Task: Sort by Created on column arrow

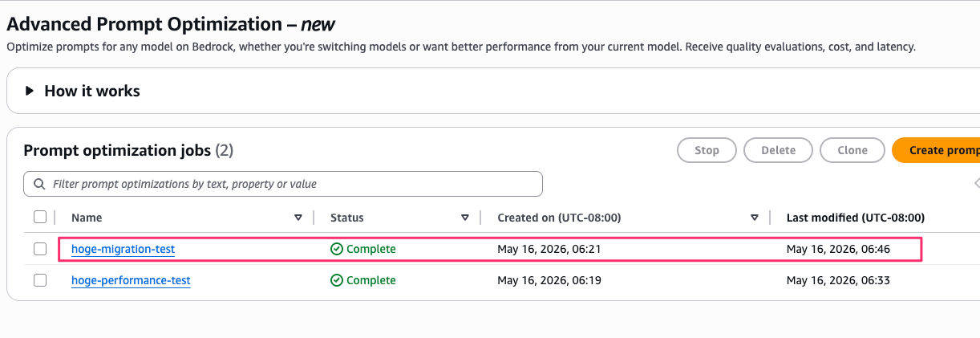Action: point(755,218)
